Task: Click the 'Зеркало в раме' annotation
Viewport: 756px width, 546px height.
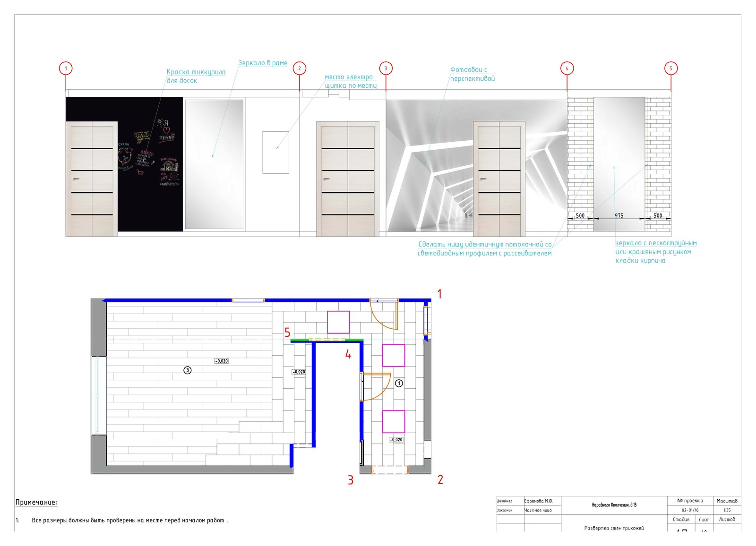Action: tap(263, 63)
